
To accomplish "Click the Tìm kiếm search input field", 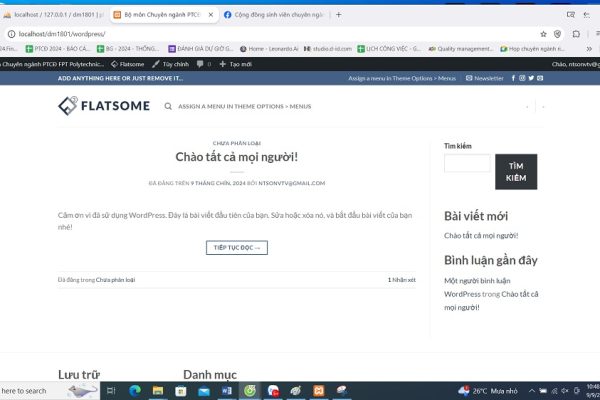I will click(x=467, y=163).
